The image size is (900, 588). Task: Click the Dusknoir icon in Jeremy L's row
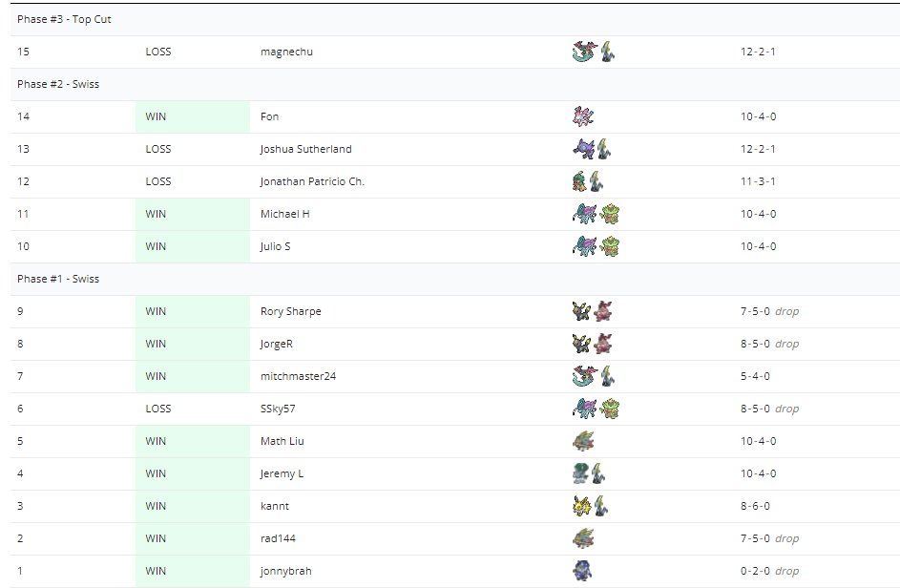coord(598,473)
